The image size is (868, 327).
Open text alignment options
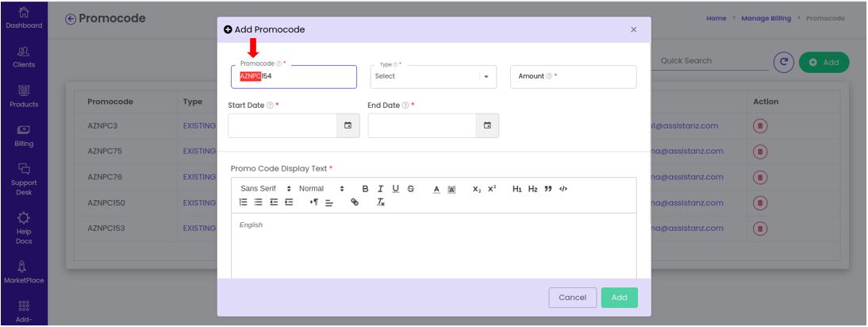point(328,203)
